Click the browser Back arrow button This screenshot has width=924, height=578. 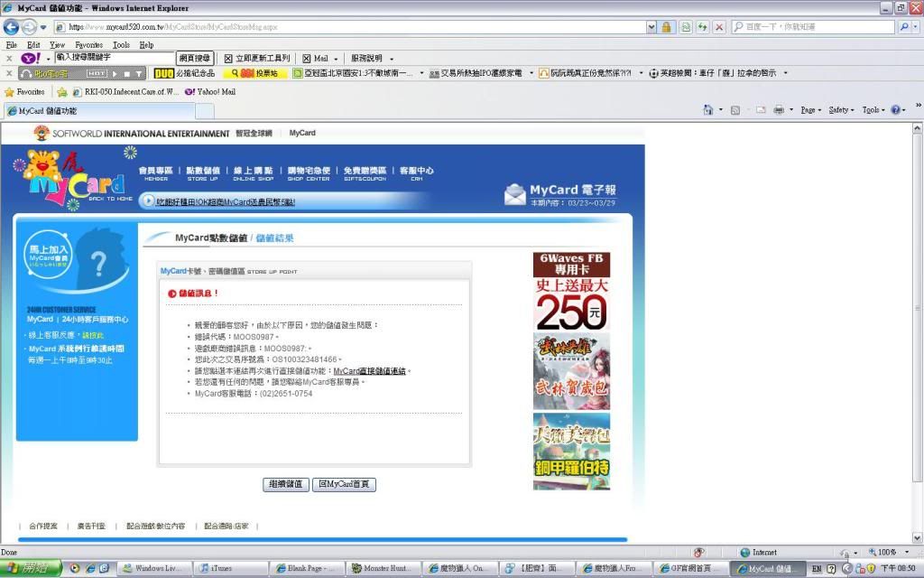pyautogui.click(x=12, y=27)
